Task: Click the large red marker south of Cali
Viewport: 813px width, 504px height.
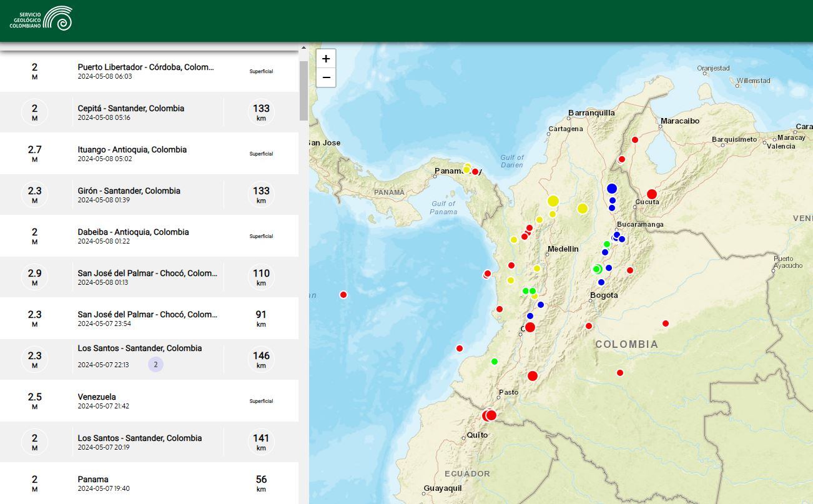Action: coord(533,375)
